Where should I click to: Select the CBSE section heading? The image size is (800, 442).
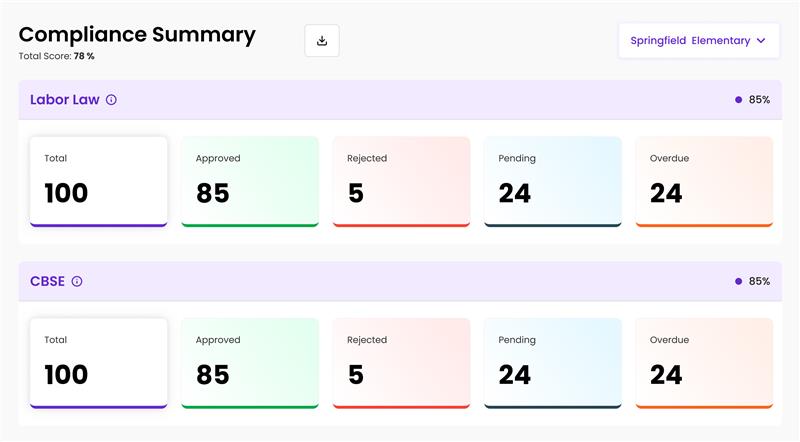click(x=48, y=282)
